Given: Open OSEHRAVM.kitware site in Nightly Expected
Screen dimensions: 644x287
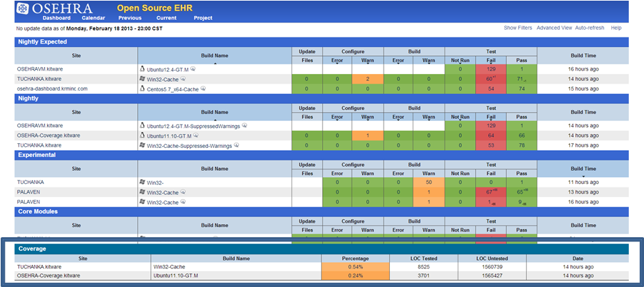Looking at the screenshot, I should [39, 69].
